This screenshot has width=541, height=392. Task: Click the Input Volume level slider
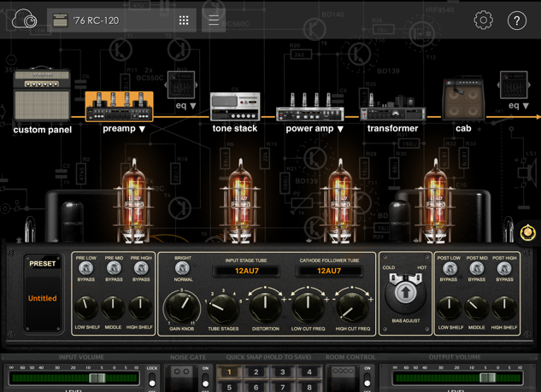coord(97,377)
